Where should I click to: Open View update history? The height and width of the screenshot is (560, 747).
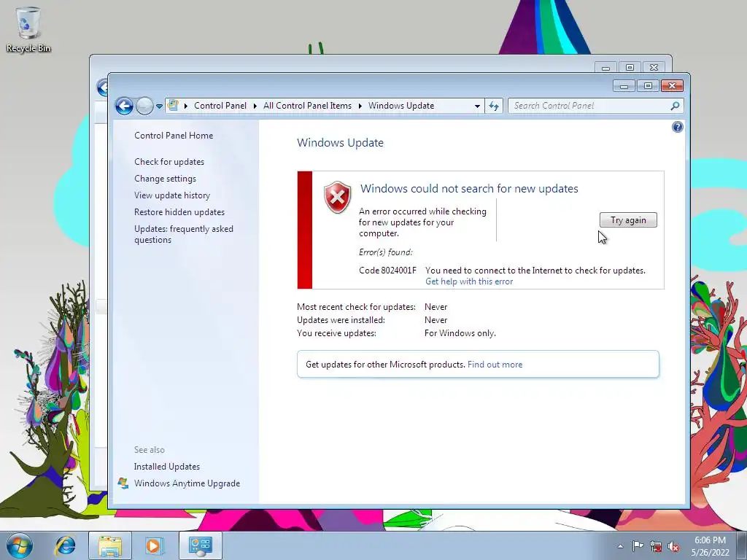click(x=172, y=195)
